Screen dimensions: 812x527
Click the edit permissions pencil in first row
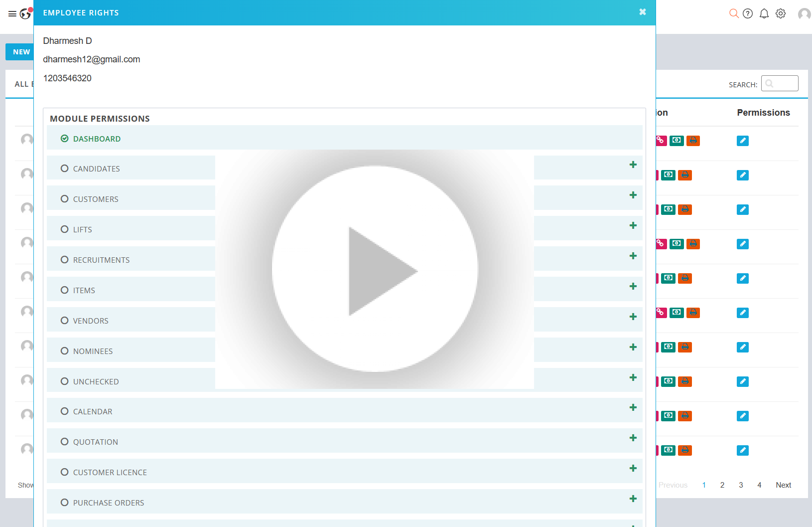743,141
